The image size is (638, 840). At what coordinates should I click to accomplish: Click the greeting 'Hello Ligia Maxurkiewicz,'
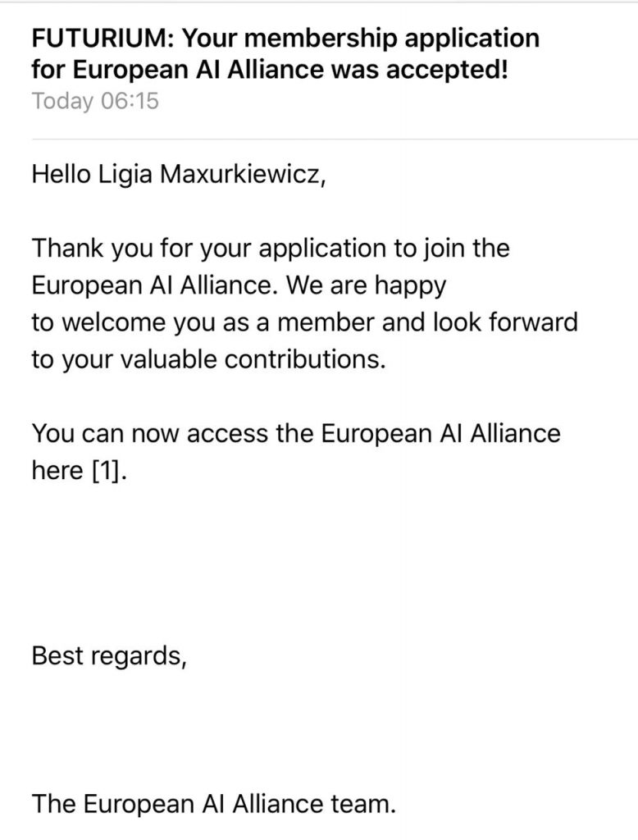click(179, 174)
